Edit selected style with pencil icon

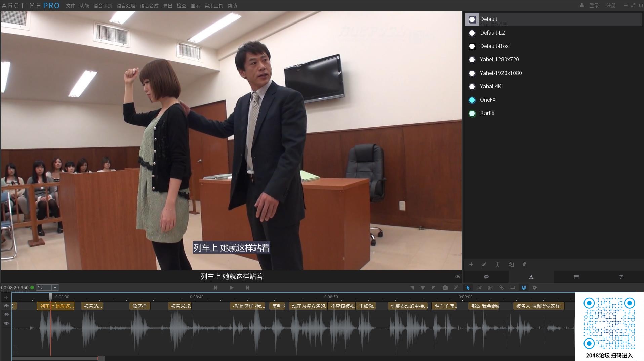484,264
